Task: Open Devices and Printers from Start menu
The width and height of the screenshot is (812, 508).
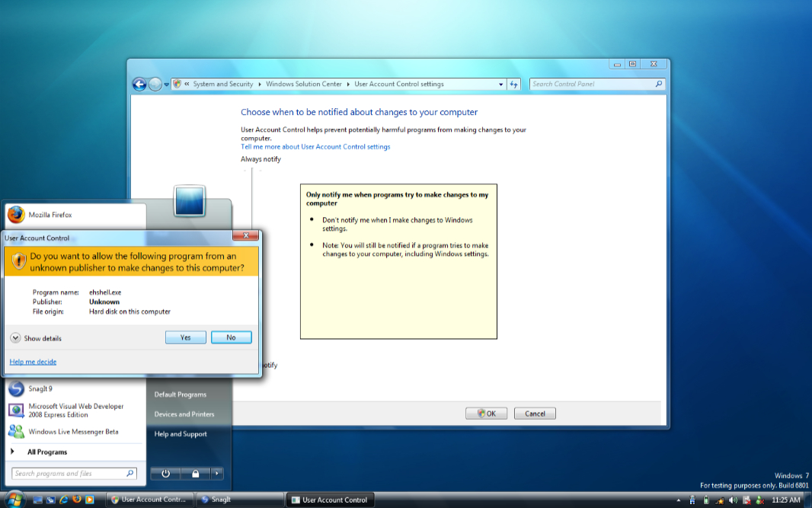Action: coord(184,414)
